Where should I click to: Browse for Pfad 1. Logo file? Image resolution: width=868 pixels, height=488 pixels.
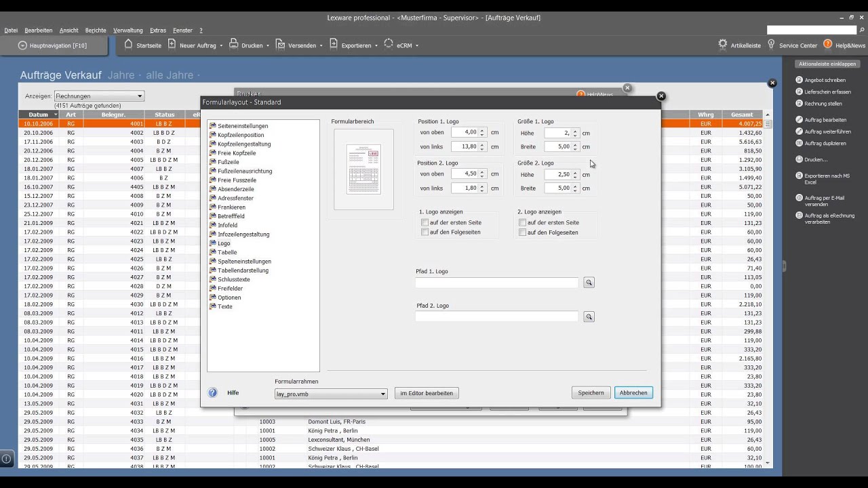[589, 283]
